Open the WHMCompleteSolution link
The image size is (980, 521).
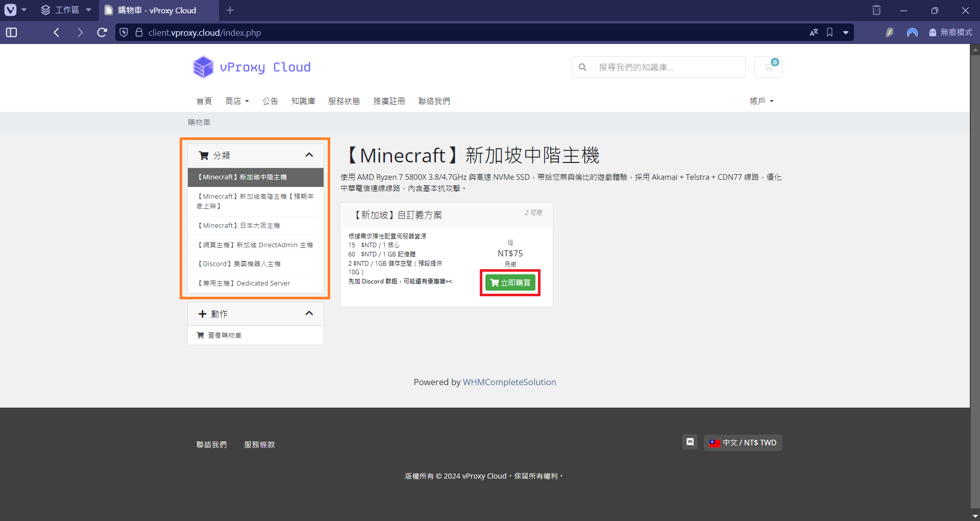(x=509, y=382)
